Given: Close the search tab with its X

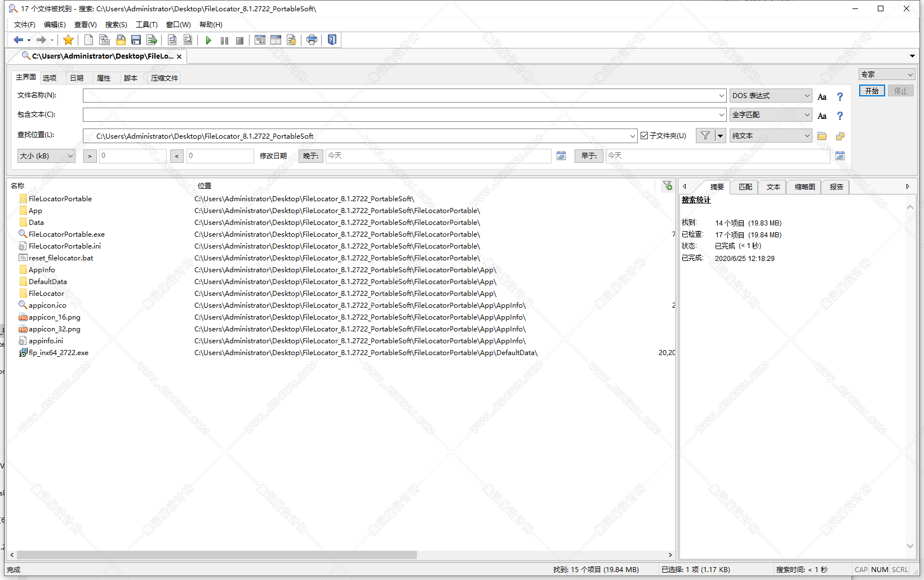Looking at the screenshot, I should [179, 56].
